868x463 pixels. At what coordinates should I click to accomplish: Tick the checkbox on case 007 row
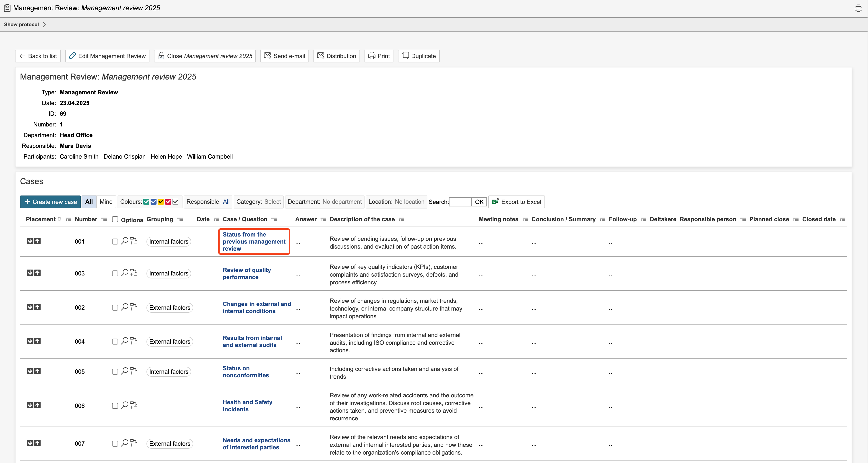pos(115,444)
